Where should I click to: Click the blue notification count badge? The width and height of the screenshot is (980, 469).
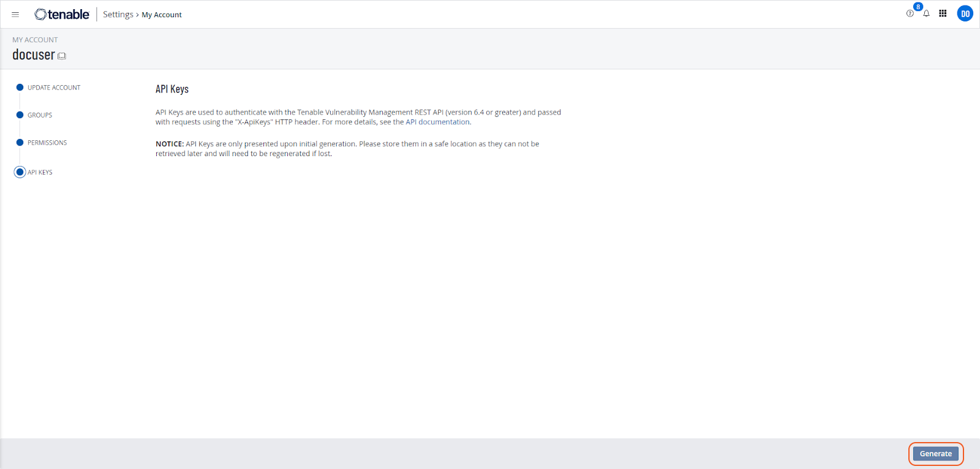click(918, 7)
